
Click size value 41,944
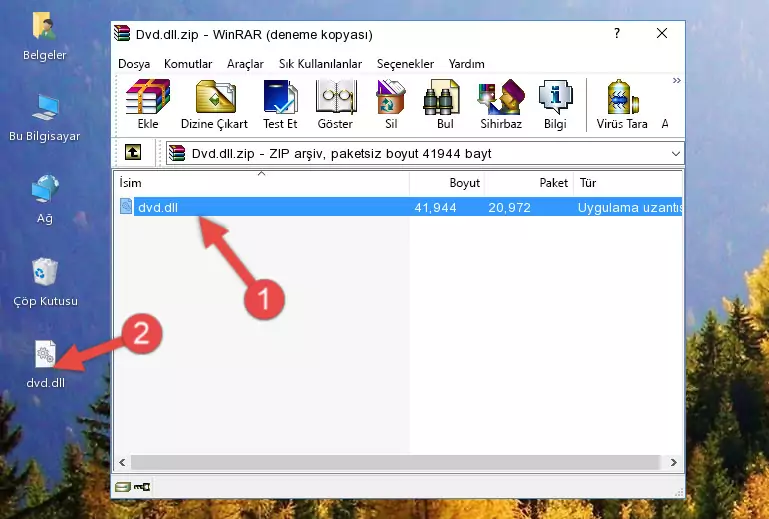[435, 208]
